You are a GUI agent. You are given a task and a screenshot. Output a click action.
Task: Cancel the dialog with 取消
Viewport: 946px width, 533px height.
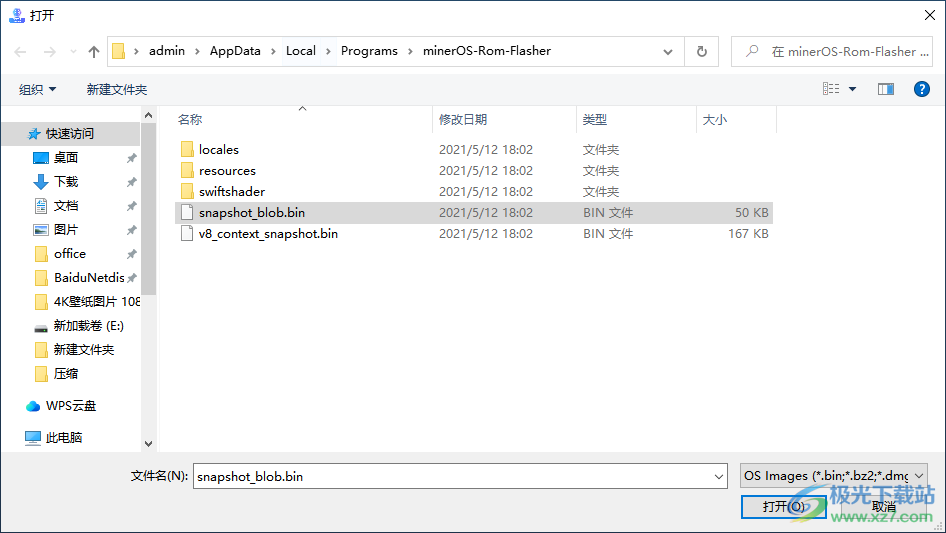click(883, 506)
